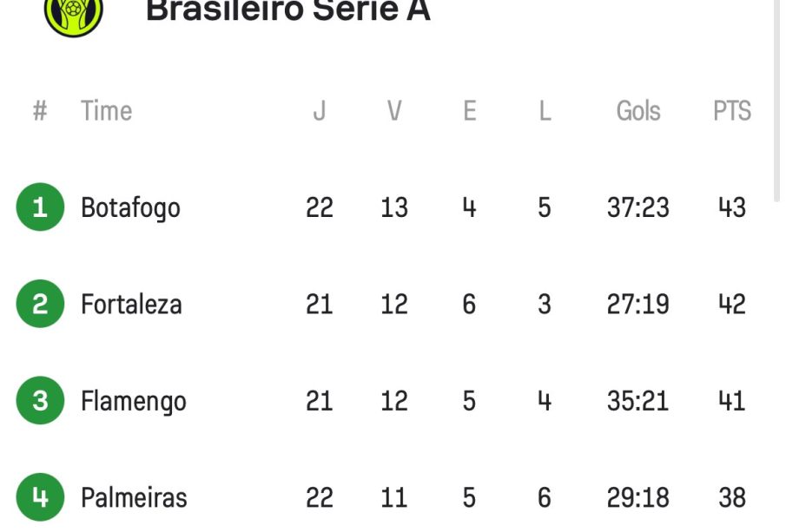
Task: Select Palmeiras in the standings
Action: [x=134, y=498]
